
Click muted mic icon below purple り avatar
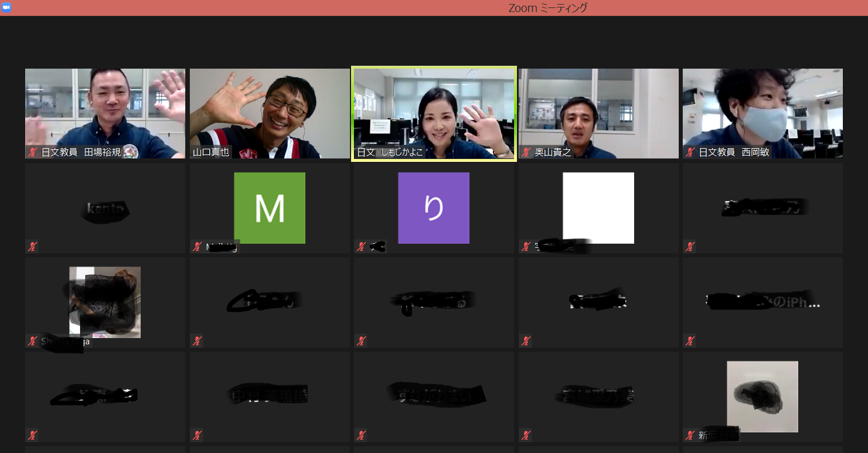(361, 247)
